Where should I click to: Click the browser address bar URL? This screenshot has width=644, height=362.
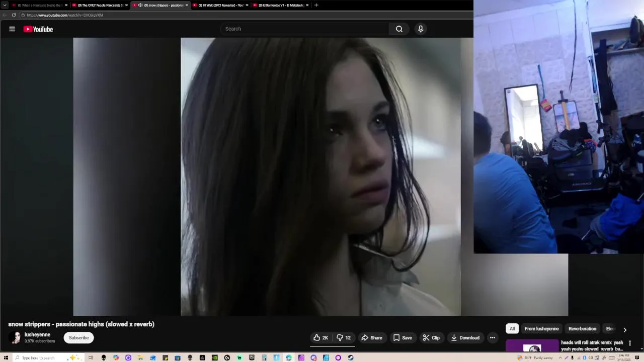click(x=65, y=15)
